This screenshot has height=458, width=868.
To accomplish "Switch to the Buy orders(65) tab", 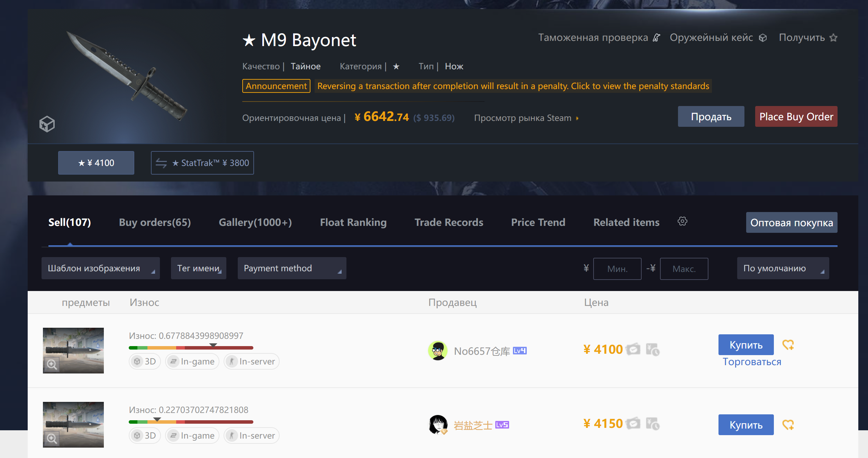I will coord(155,222).
